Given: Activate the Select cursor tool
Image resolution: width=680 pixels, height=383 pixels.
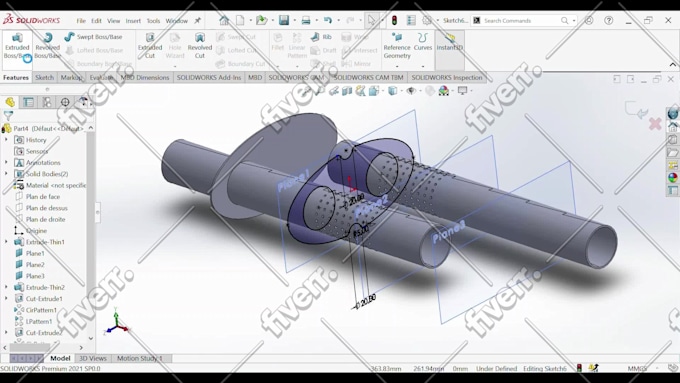Looking at the screenshot, I should [x=372, y=20].
